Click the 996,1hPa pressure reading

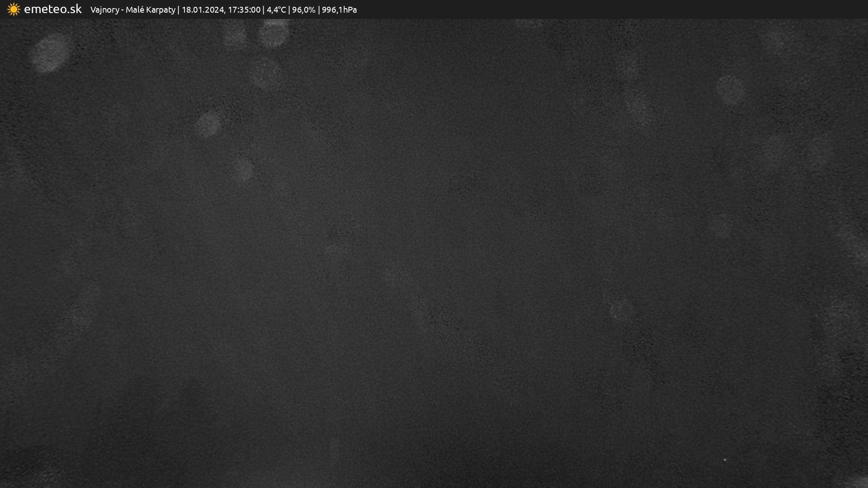[339, 9]
